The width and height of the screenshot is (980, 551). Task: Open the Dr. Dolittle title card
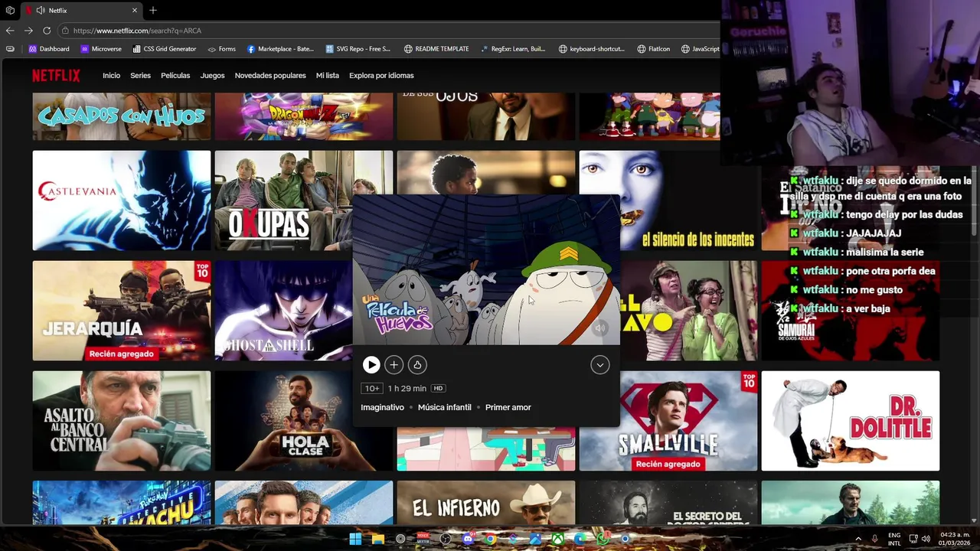850,421
